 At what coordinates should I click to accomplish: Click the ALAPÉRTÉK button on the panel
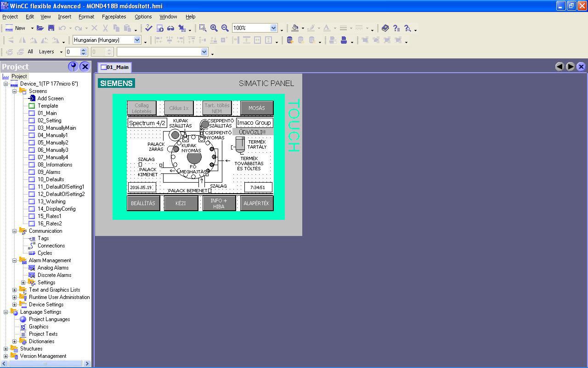point(257,203)
